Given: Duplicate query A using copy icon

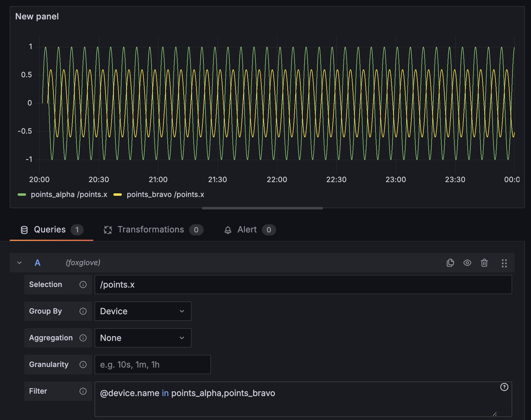Looking at the screenshot, I should click(450, 263).
